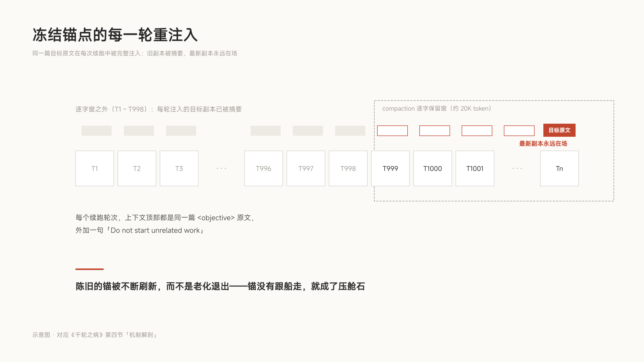Click the line containing <objective> 原文

click(x=165, y=218)
